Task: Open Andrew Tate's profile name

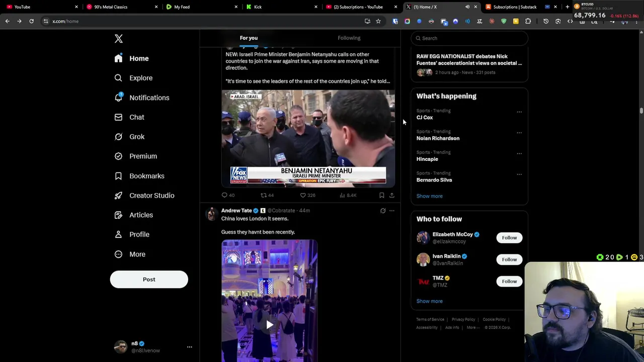Action: pyautogui.click(x=236, y=211)
